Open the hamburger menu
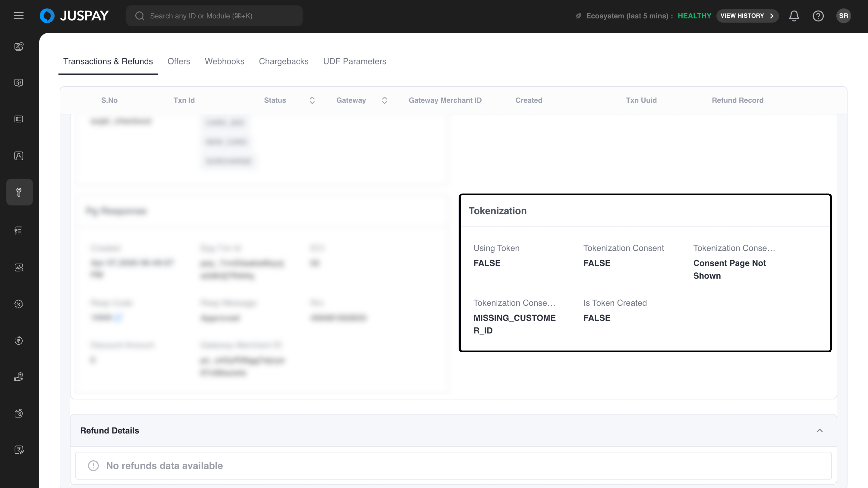The image size is (868, 488). (19, 16)
